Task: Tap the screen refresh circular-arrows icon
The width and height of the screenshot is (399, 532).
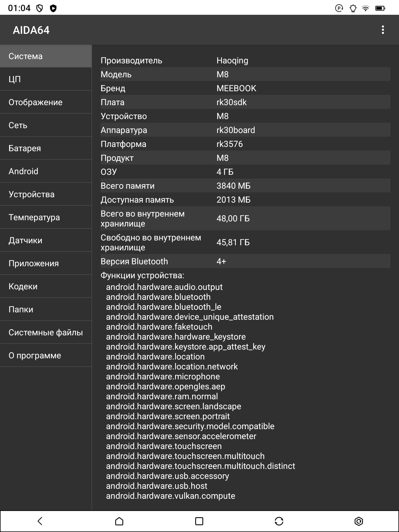Action: [279, 521]
